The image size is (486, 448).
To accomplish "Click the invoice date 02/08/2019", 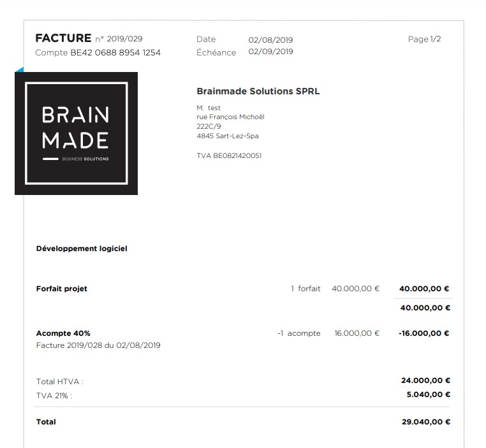I will [270, 40].
